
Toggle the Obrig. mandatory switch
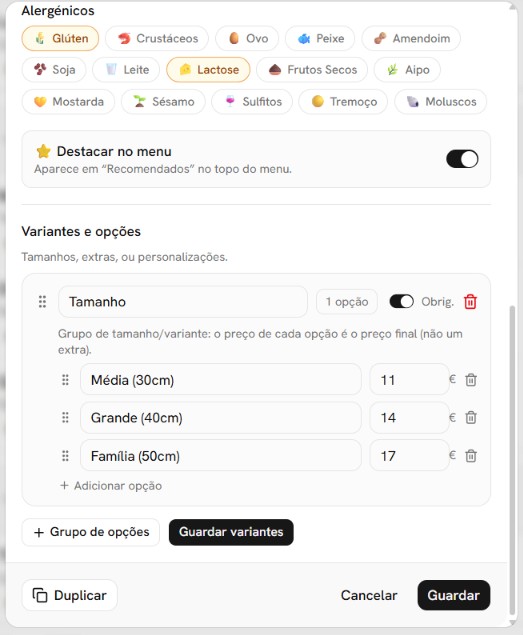click(401, 302)
